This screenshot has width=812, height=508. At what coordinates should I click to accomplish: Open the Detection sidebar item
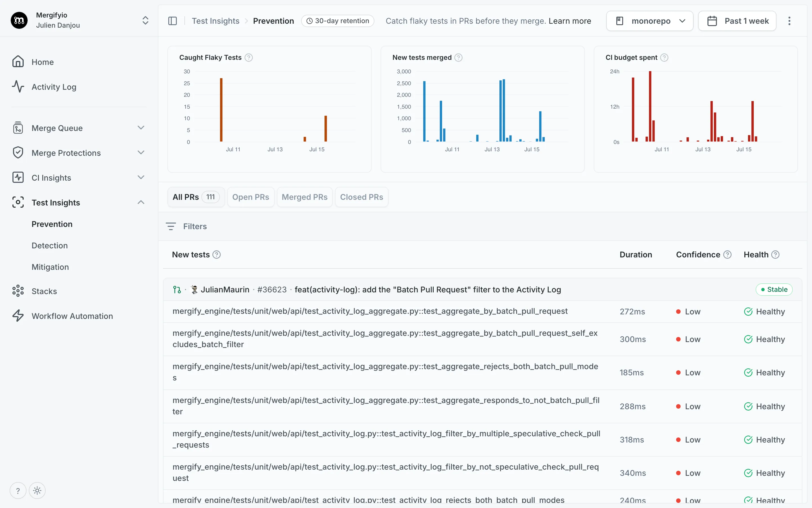coord(50,246)
